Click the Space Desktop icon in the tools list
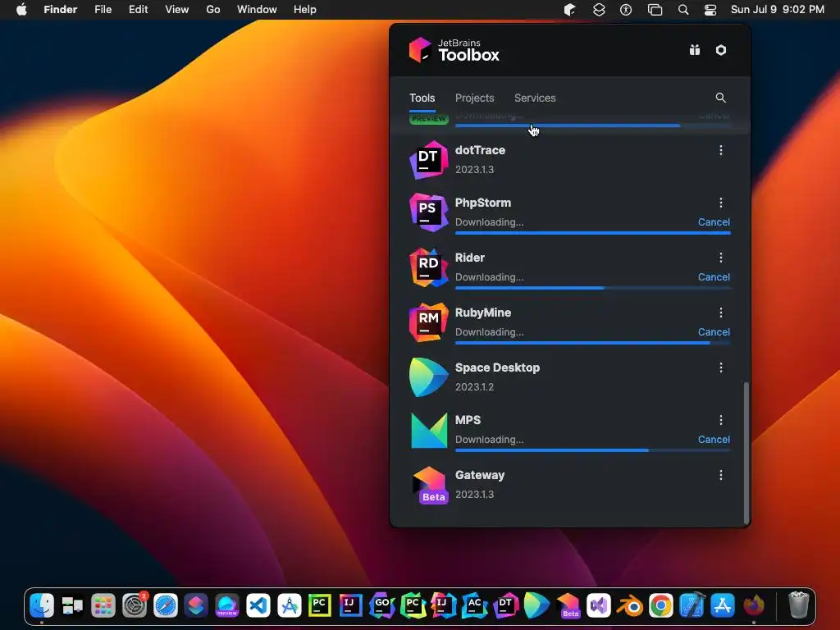 pyautogui.click(x=428, y=377)
